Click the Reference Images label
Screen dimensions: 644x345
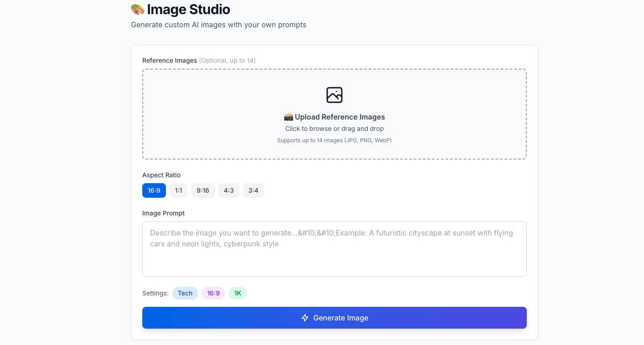click(170, 60)
